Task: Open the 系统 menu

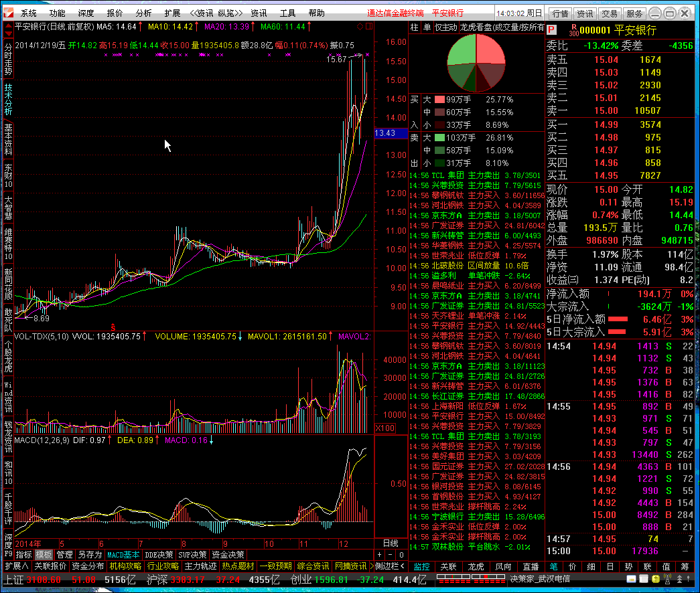Action: (29, 13)
